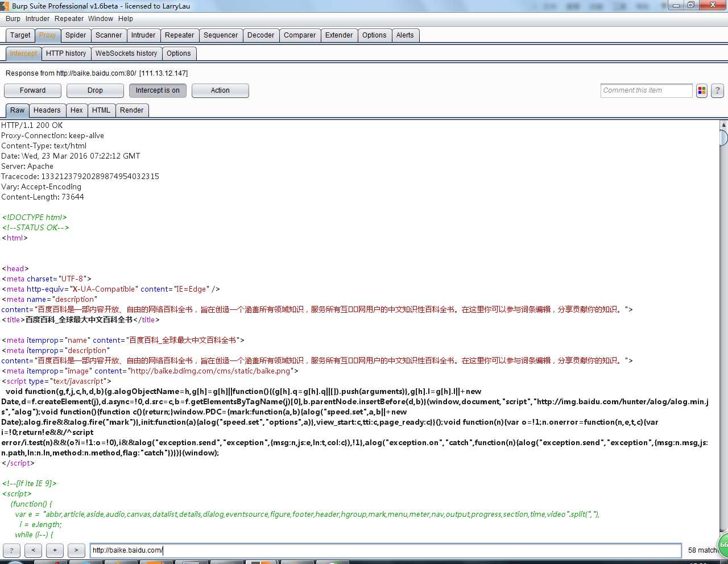Click the scrollbar up arrow
Screen dimensions: 728x564
coord(723,125)
